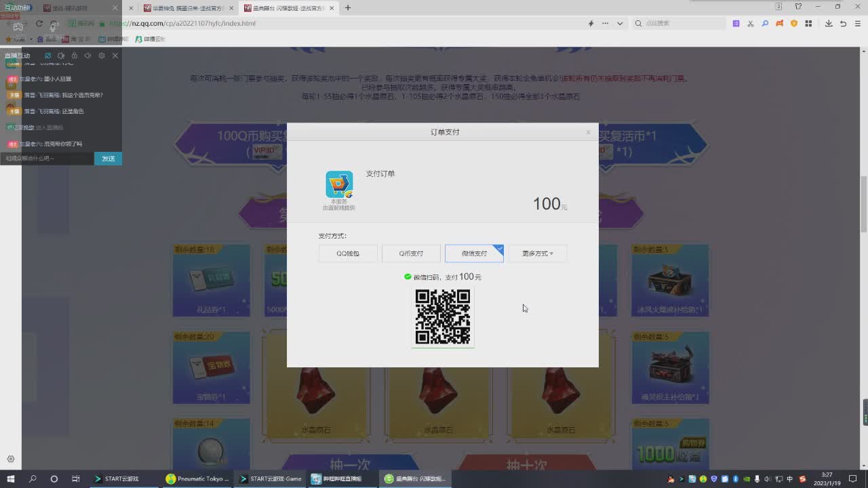Toggle the 直播互动 panel lock icon
Image resolution: width=868 pixels, height=488 pixels.
(75, 56)
